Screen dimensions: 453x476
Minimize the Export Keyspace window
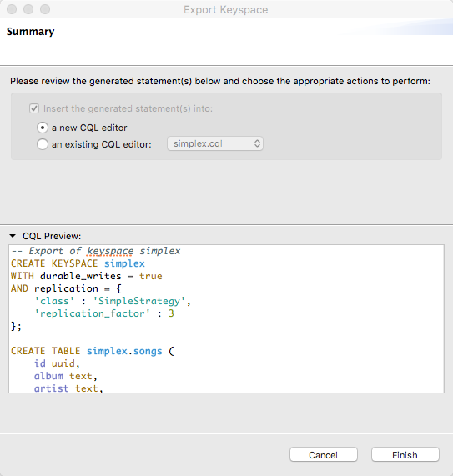(28, 9)
